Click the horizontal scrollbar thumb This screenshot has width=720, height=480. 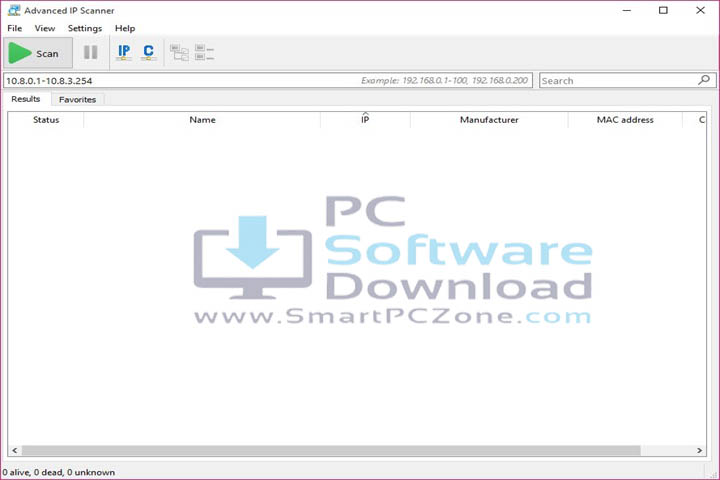pos(331,451)
